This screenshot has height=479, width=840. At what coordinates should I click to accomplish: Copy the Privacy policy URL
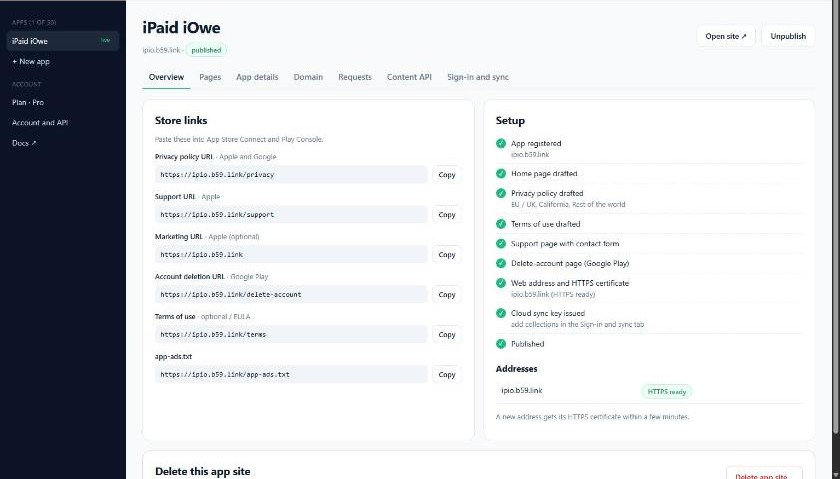[447, 175]
